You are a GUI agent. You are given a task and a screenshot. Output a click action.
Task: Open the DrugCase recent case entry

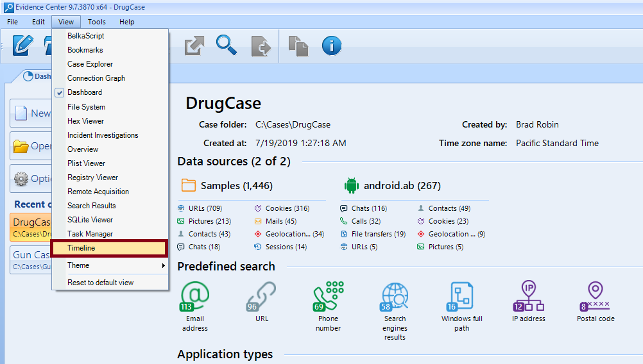tap(31, 227)
